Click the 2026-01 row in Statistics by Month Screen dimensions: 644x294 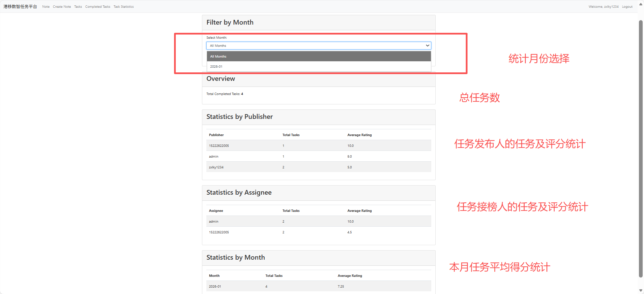pyautogui.click(x=215, y=287)
